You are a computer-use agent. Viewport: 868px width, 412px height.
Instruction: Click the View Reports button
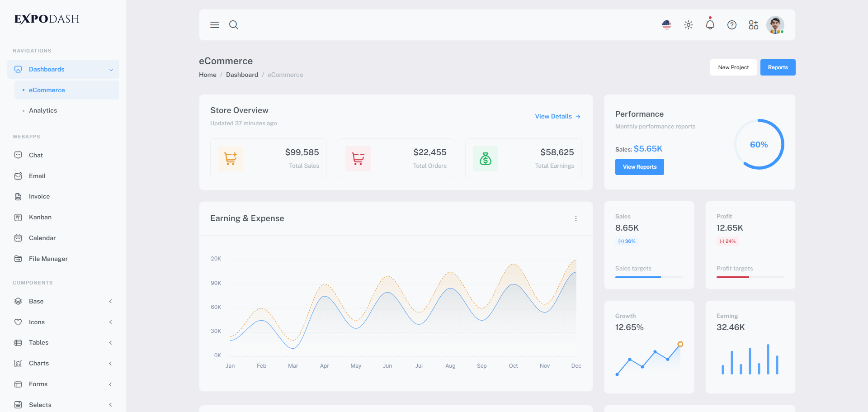point(639,166)
